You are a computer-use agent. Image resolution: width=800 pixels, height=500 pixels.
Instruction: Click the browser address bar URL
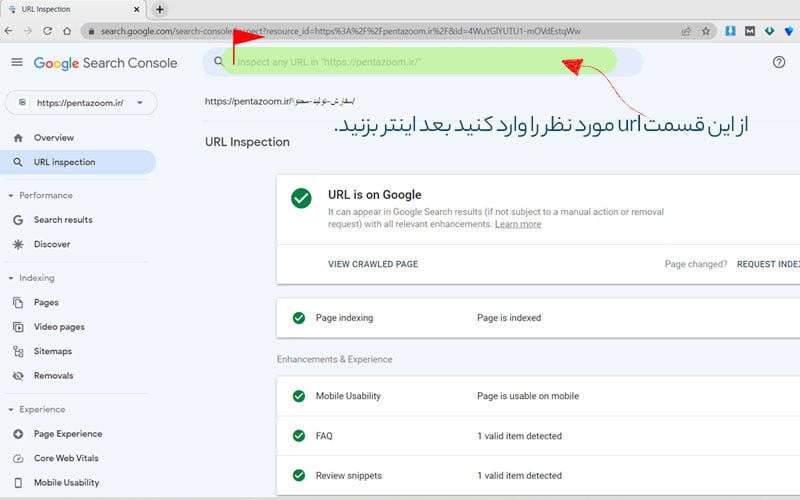click(340, 31)
